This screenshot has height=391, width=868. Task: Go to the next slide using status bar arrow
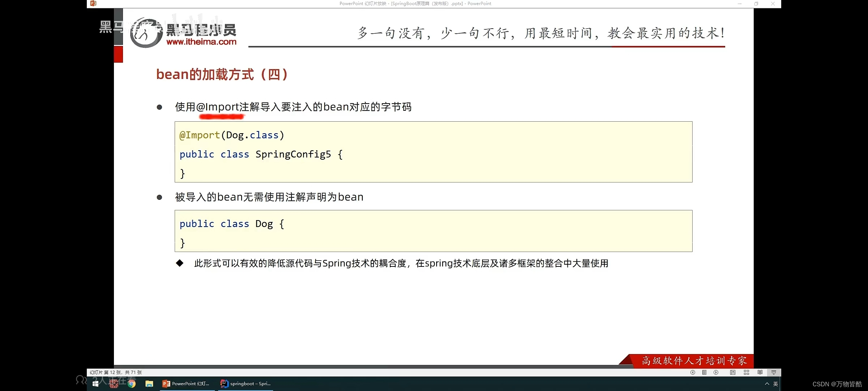pos(716,372)
